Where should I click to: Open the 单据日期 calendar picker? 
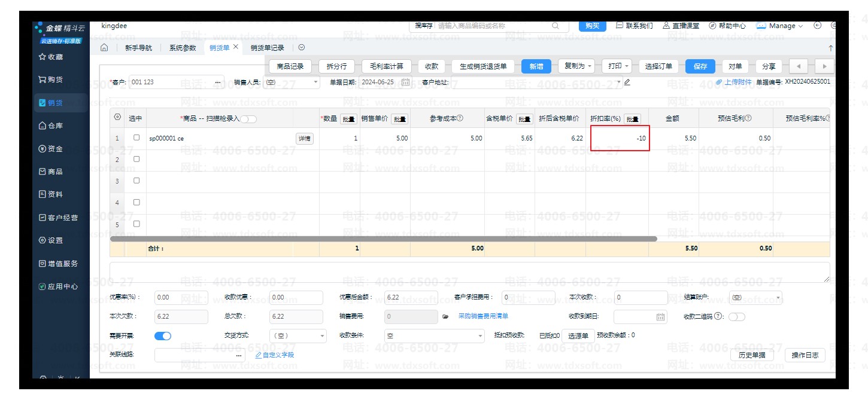point(405,83)
